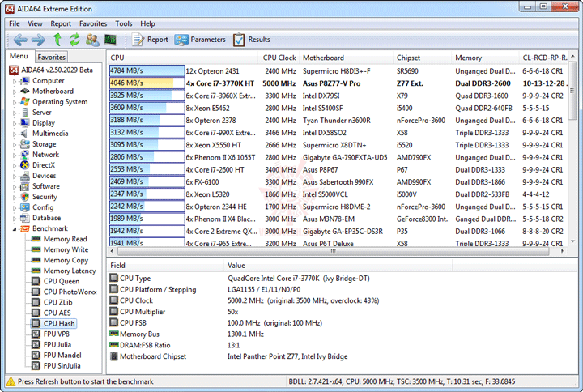Select the 4784 MB/s result bar
Viewport: 583px width, 392px height.
147,70
